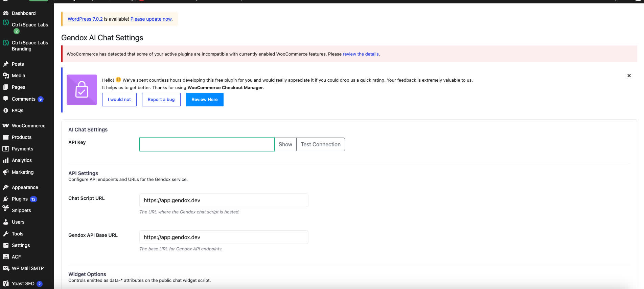The width and height of the screenshot is (644, 289).
Task: Click the FAQs sidebar icon
Action: point(6,110)
